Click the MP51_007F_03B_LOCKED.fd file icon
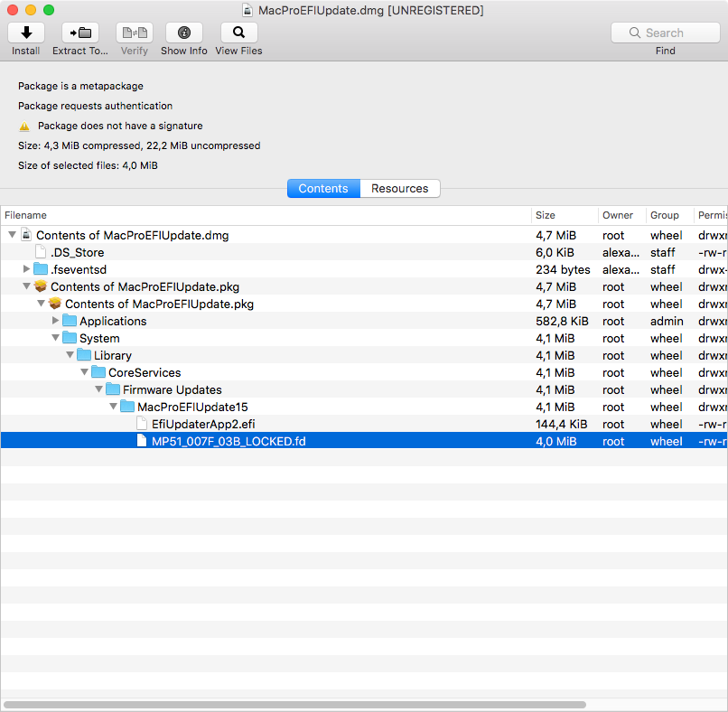This screenshot has height=712, width=728. coord(142,441)
